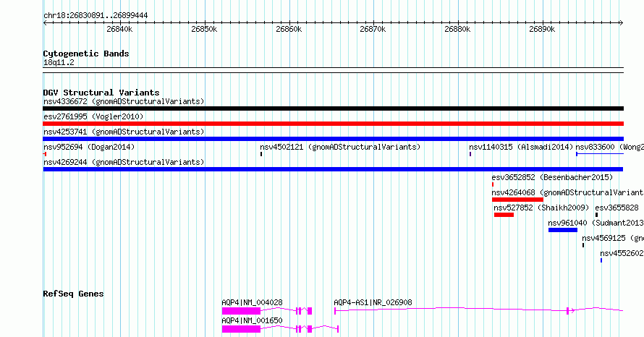The image size is (644, 337).
Task: Open the nsv527852 (Shaikh2009) label
Action: [541, 208]
